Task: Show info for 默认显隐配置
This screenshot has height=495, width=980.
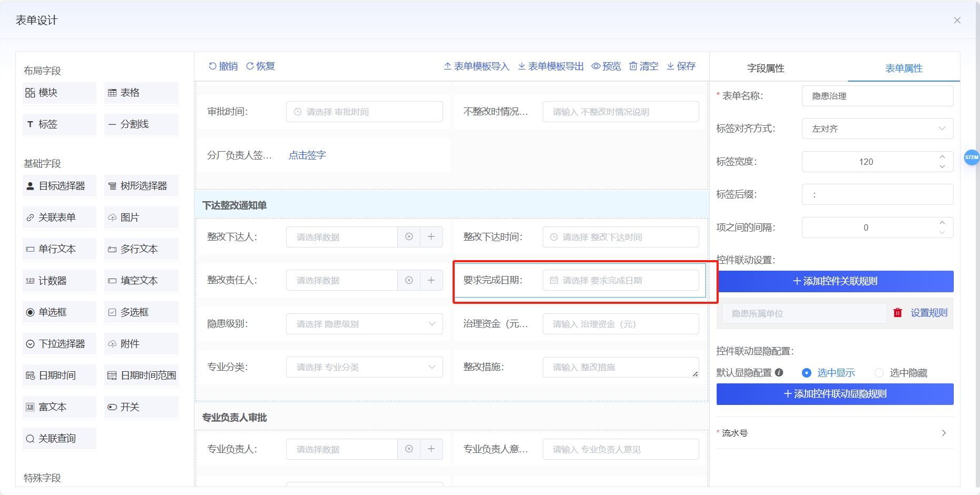Action: (x=779, y=373)
